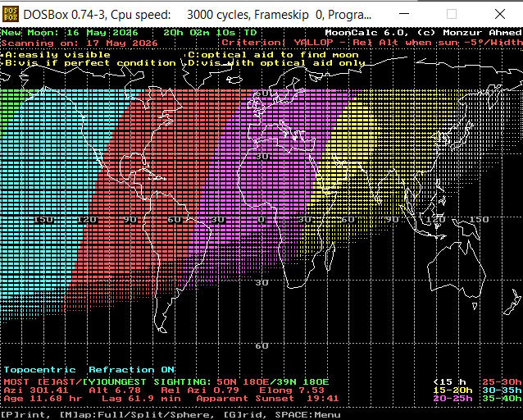Maximize the DOSBox window

tap(452, 14)
